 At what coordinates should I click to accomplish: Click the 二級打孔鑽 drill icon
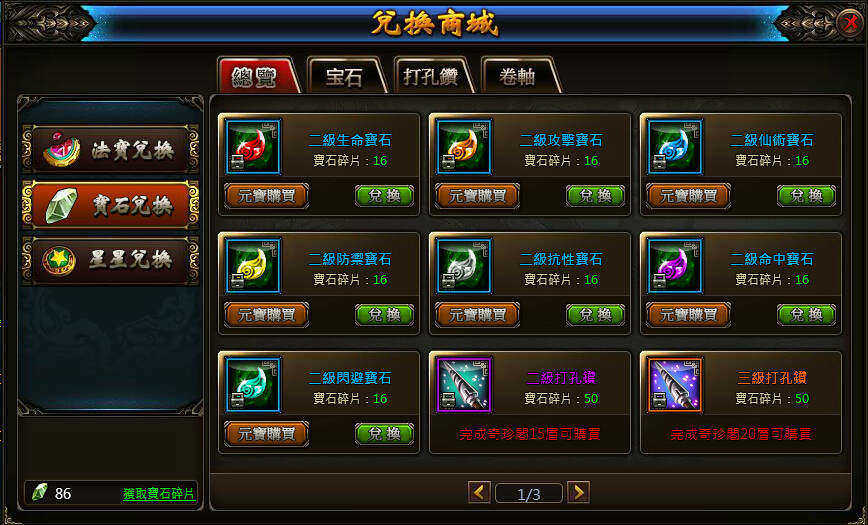[x=464, y=385]
